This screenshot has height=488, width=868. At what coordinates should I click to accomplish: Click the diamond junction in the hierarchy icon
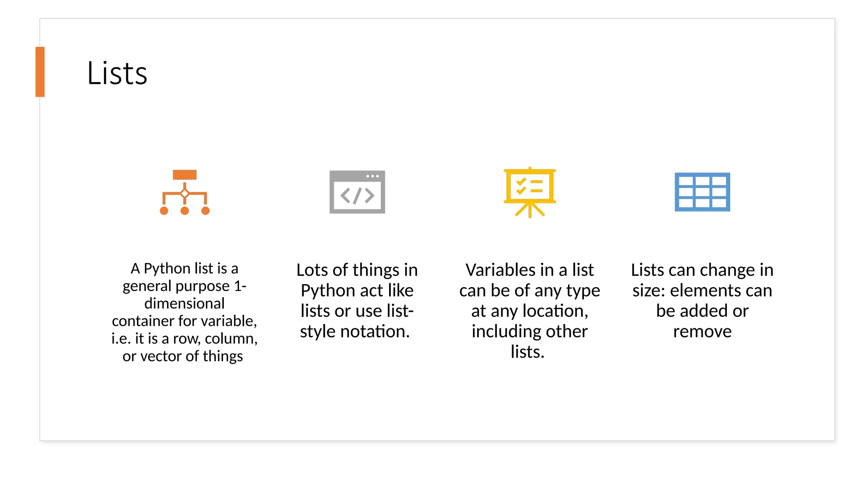tap(184, 194)
